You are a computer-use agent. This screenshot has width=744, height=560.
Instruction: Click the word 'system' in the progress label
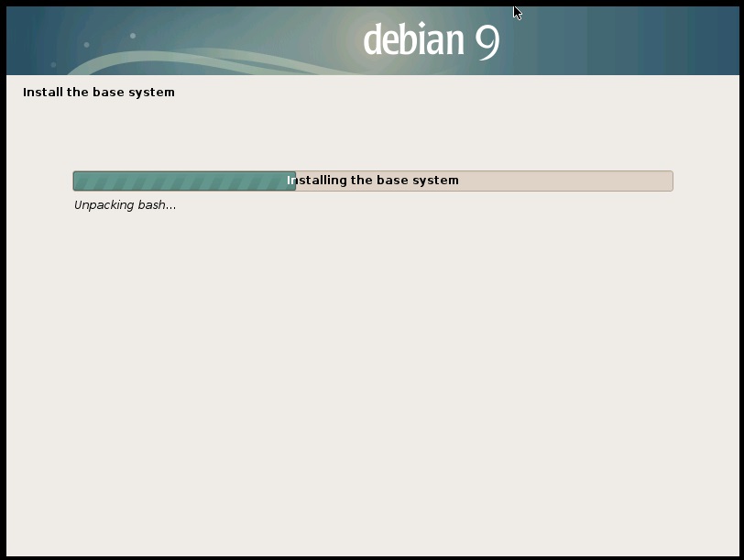tap(436, 181)
